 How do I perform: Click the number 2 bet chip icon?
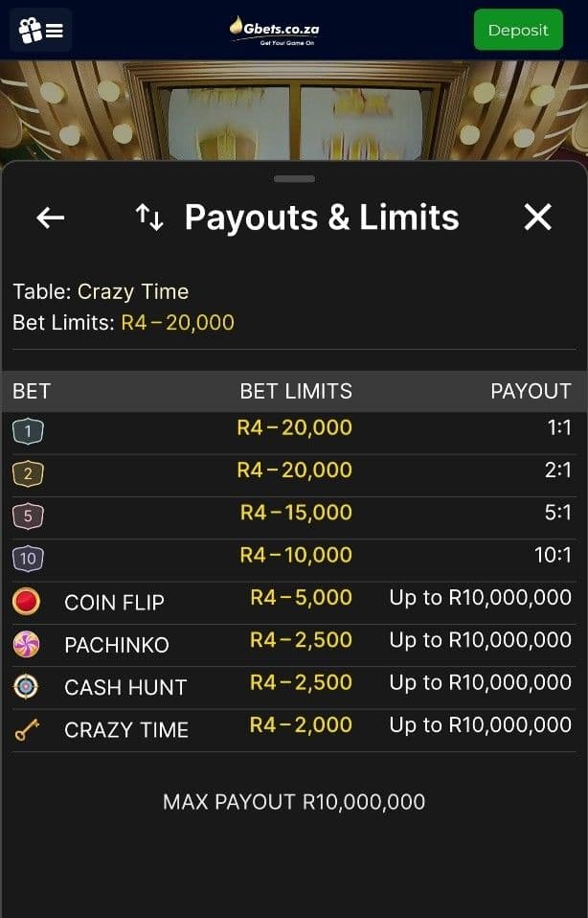29,472
